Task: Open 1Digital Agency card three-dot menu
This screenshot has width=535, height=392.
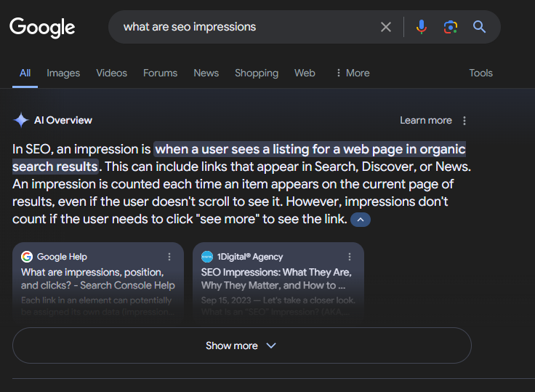Action: pyautogui.click(x=350, y=257)
